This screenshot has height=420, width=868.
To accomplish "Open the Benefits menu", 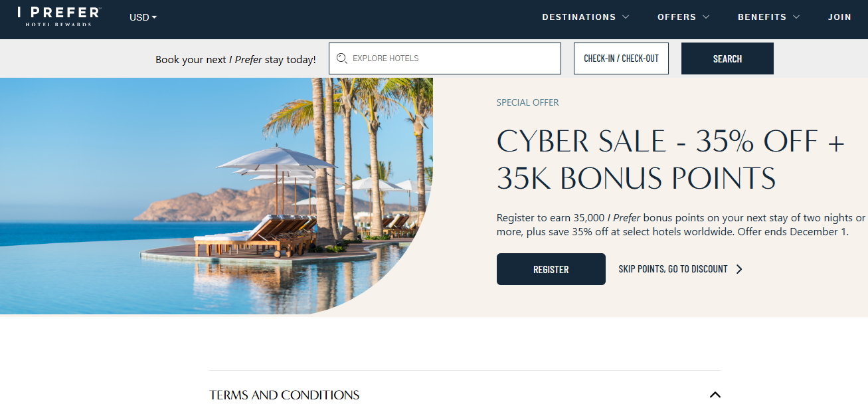I will click(x=768, y=17).
